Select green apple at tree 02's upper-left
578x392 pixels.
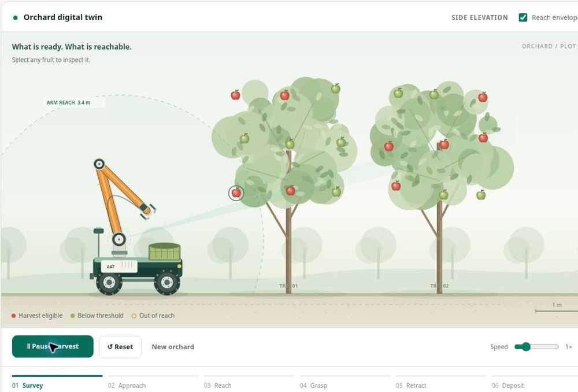398,93
